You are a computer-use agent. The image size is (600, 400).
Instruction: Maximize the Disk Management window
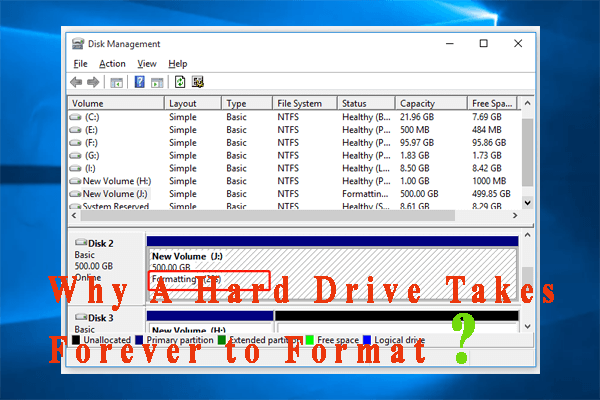tap(484, 44)
